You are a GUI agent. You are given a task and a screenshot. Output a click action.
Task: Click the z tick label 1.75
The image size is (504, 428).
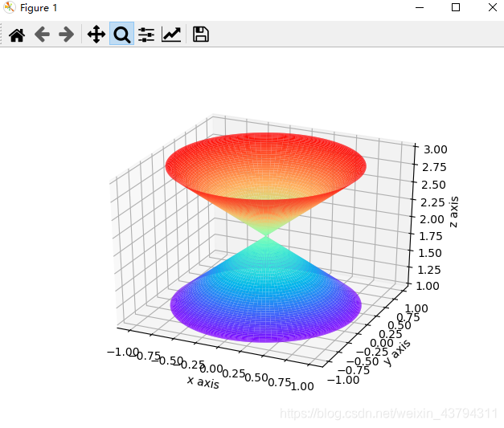point(431,236)
